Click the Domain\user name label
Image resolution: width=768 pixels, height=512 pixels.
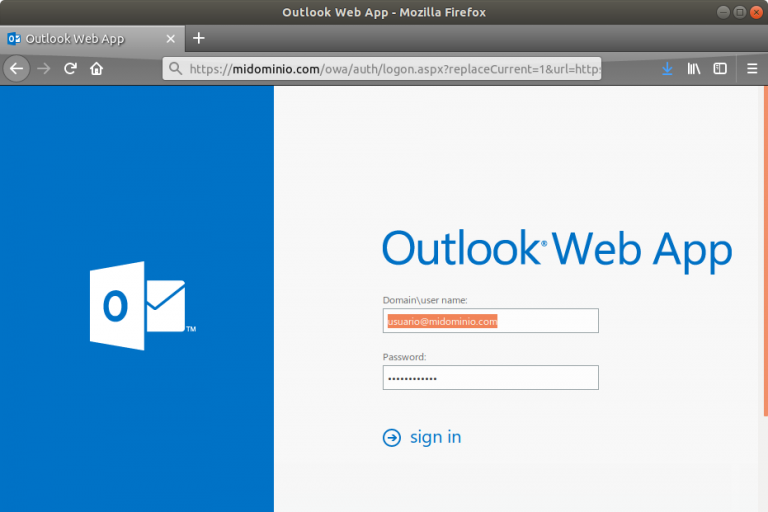pyautogui.click(x=425, y=300)
